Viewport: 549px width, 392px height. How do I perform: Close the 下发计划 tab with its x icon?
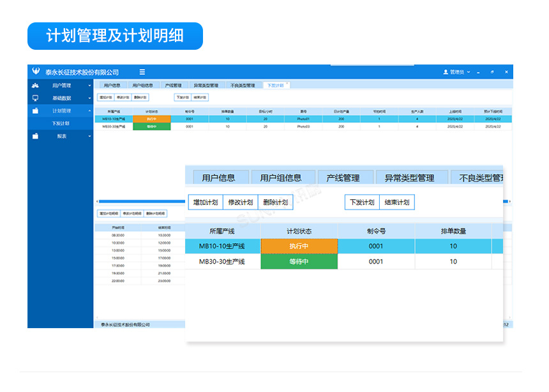point(287,84)
